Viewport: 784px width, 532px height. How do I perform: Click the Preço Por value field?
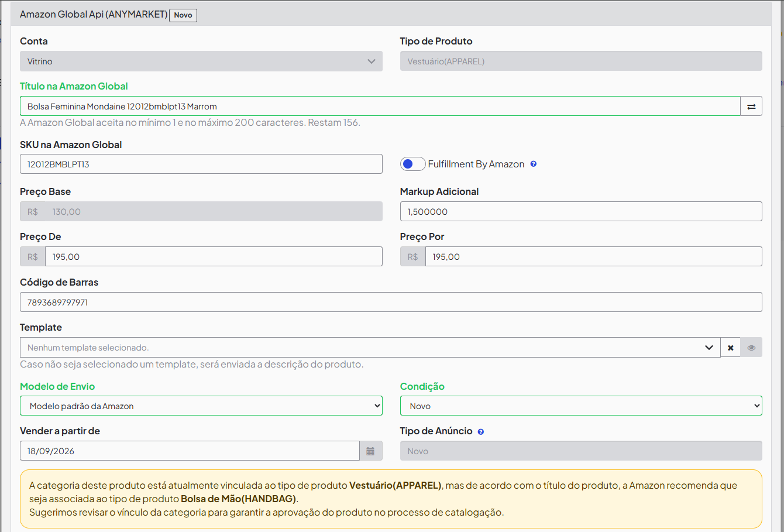(x=594, y=257)
